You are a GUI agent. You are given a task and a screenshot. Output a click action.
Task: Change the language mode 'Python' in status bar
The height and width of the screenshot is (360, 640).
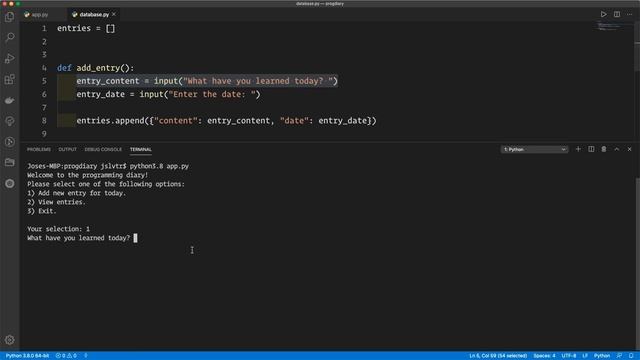(x=602, y=356)
